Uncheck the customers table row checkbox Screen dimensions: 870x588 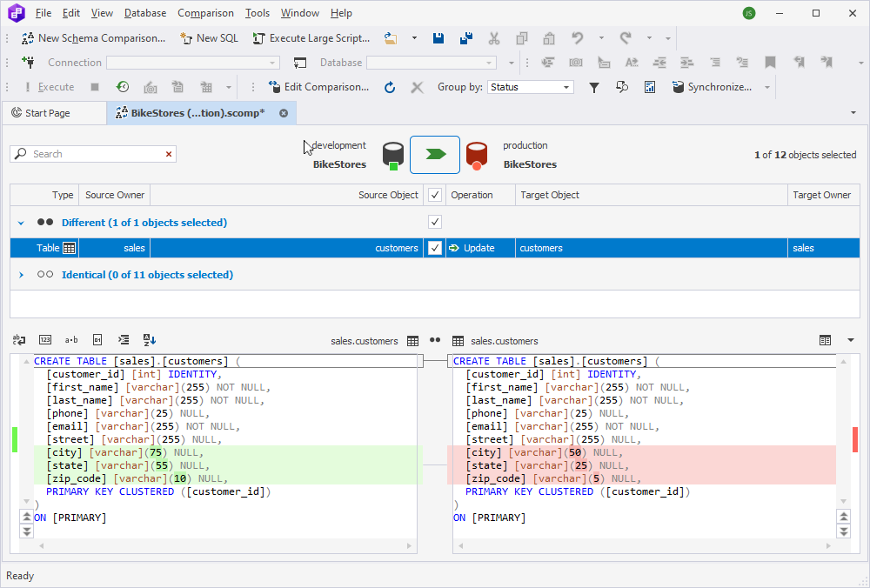click(435, 248)
